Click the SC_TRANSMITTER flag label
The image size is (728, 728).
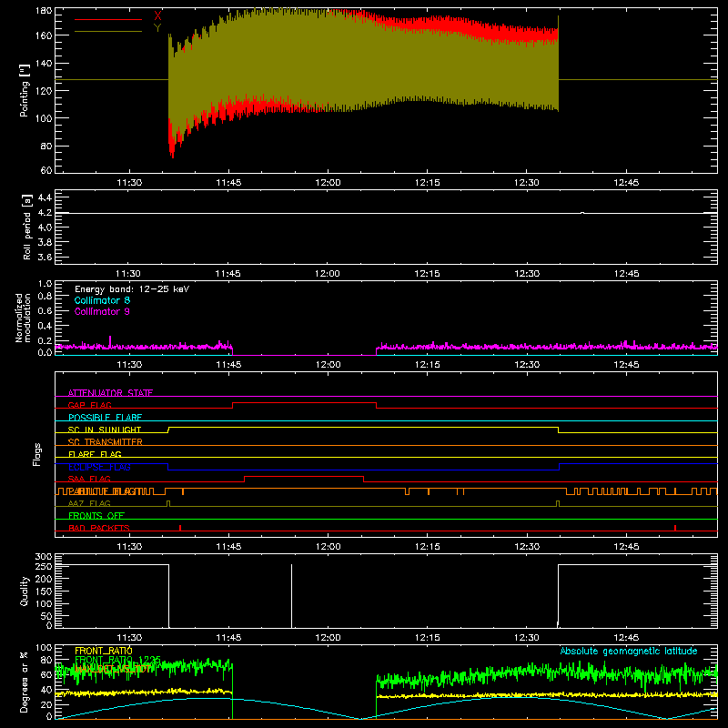click(105, 442)
